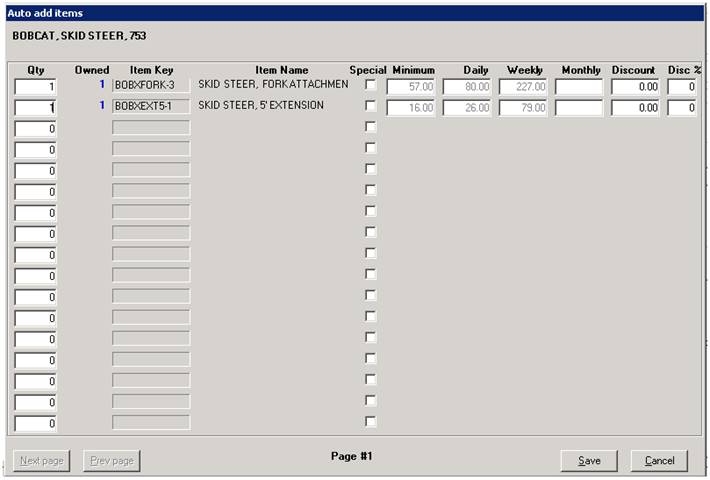Viewport: 710px width, 480px height.
Task: Click the Monthly column header
Action: click(x=581, y=70)
